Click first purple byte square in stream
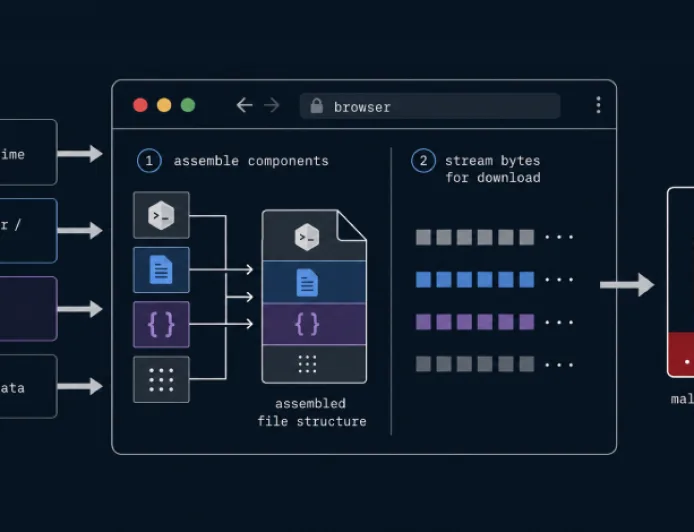 [424, 322]
